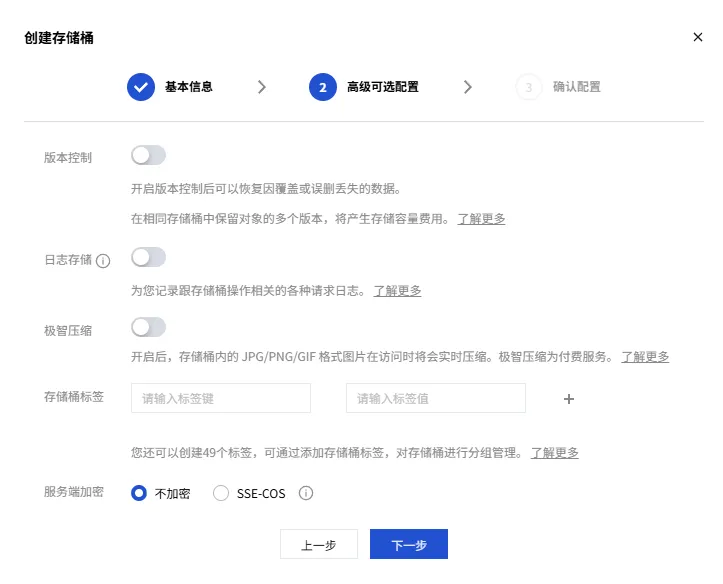Screen dimensions: 723x584
Task: Go to the 基本信息 step label
Action: click(189, 87)
